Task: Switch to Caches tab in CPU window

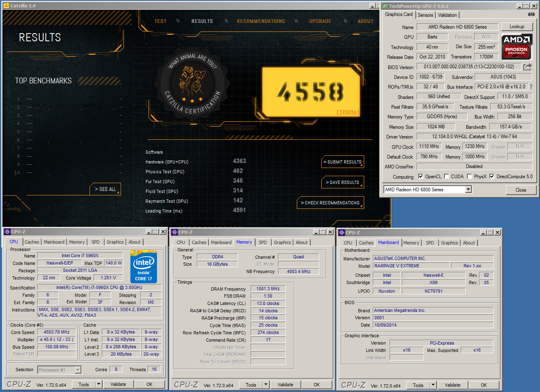Action: (x=32, y=242)
